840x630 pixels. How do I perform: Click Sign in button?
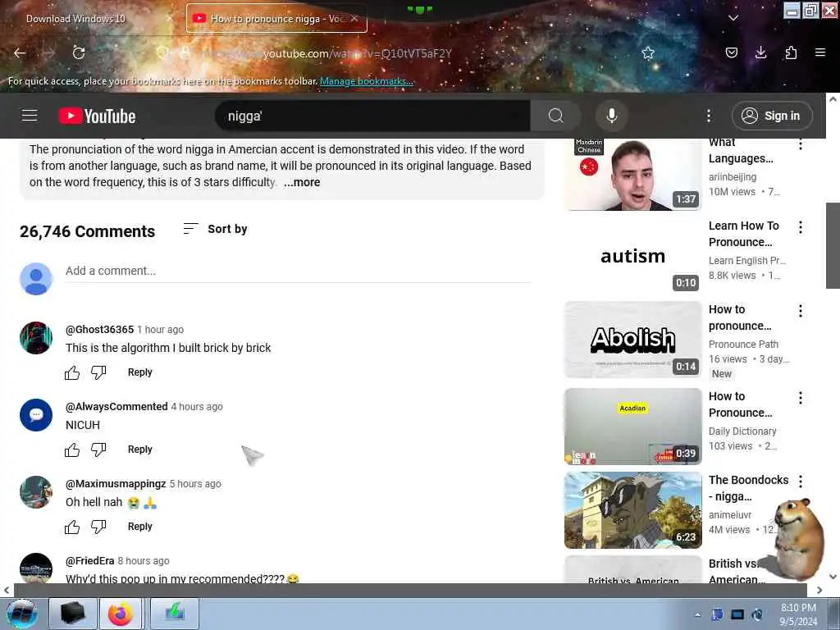[772, 116]
